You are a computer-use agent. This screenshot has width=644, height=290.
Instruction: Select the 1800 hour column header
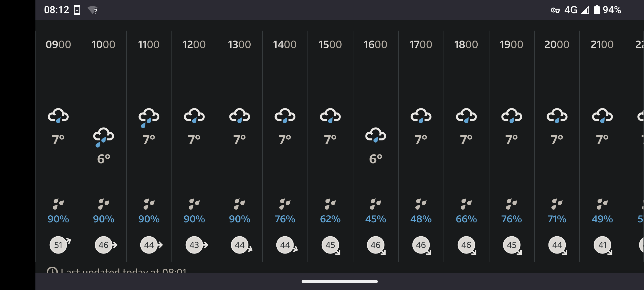[x=466, y=44]
